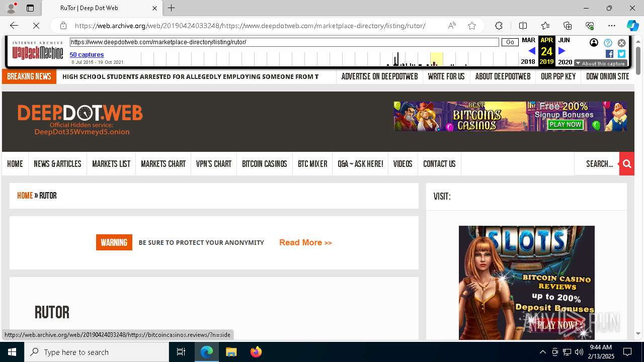Open Extensions puzzle icon
Screen dimensions: 644x362
[x=499, y=26]
